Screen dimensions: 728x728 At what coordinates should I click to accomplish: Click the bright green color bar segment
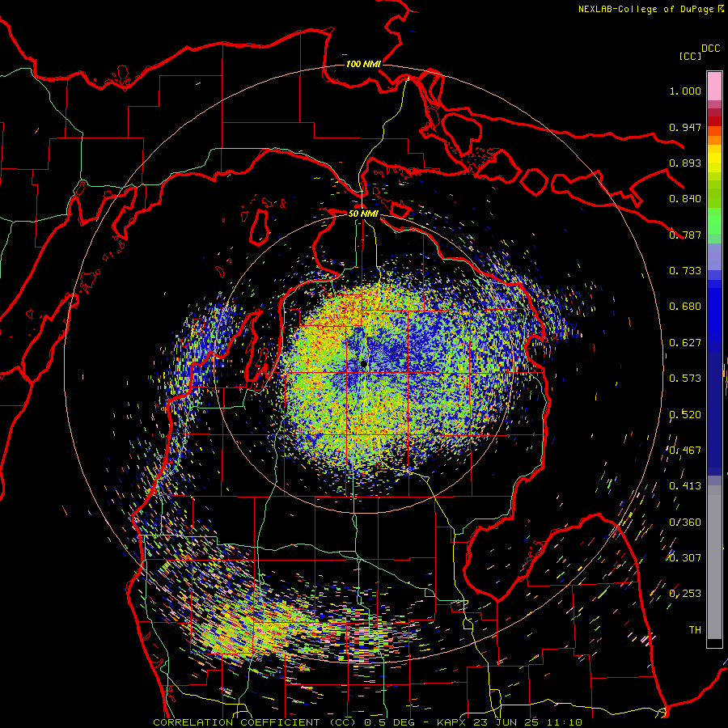[x=714, y=221]
